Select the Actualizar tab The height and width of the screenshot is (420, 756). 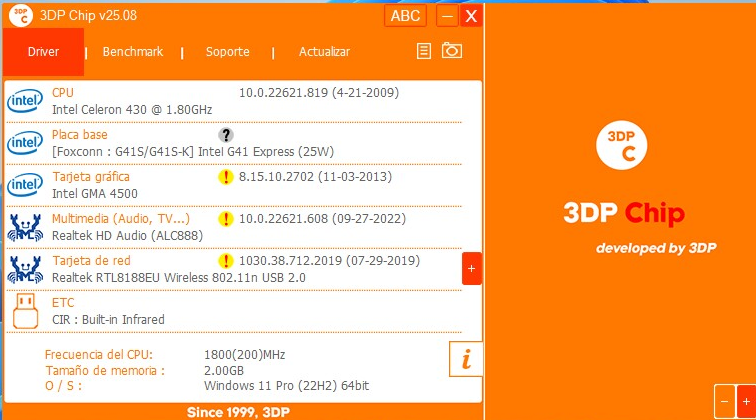click(x=324, y=52)
